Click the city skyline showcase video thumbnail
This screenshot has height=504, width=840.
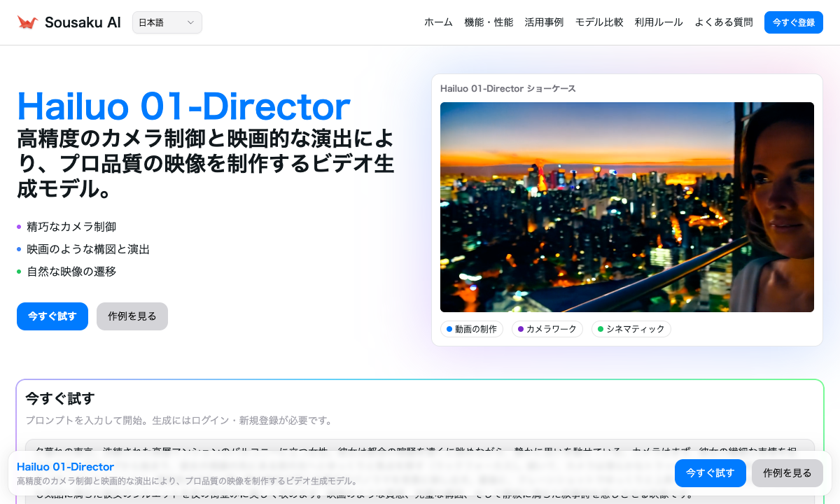tap(626, 206)
